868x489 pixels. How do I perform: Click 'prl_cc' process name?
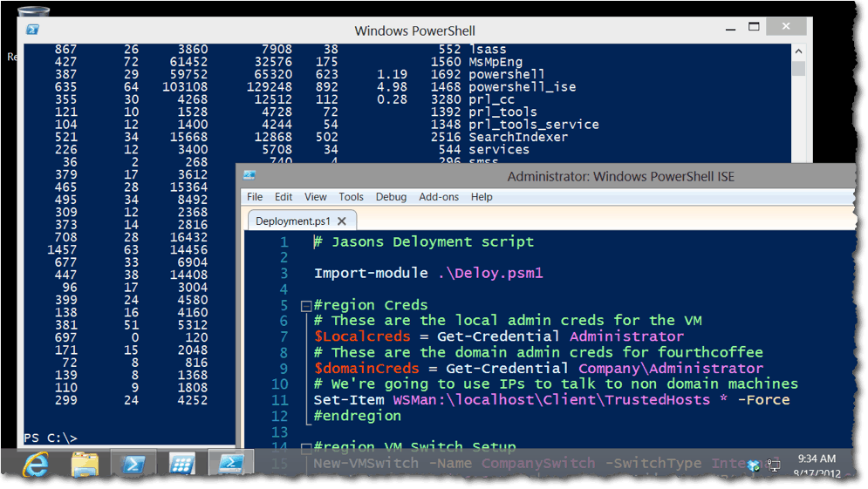click(x=491, y=99)
